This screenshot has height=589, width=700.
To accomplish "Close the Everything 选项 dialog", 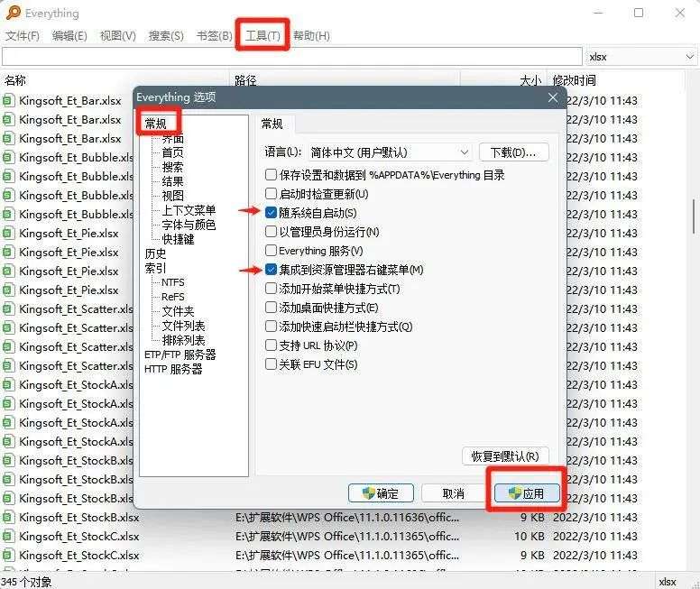I will click(553, 97).
